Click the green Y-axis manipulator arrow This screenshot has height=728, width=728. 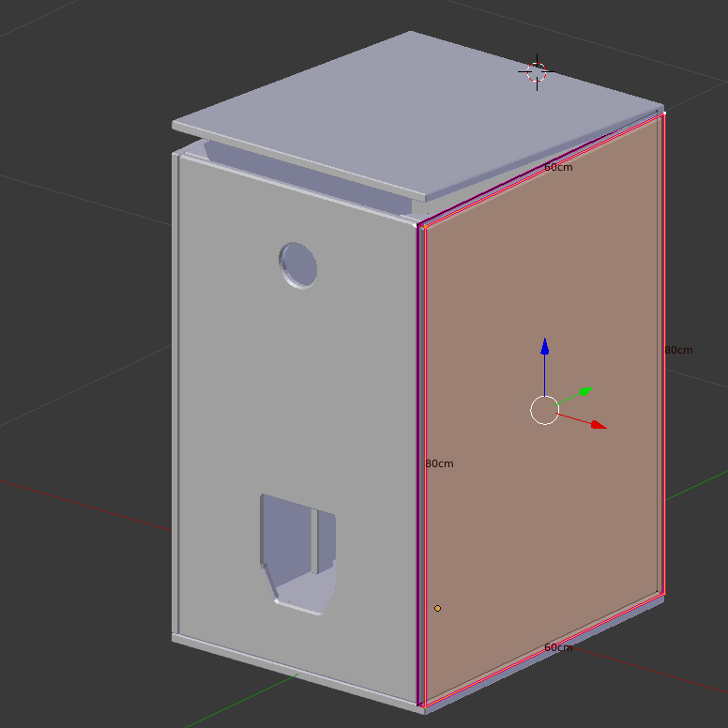pos(586,391)
